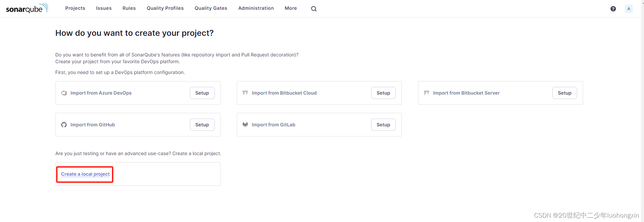Navigate to Quality Gates
The image size is (644, 222).
(211, 8)
